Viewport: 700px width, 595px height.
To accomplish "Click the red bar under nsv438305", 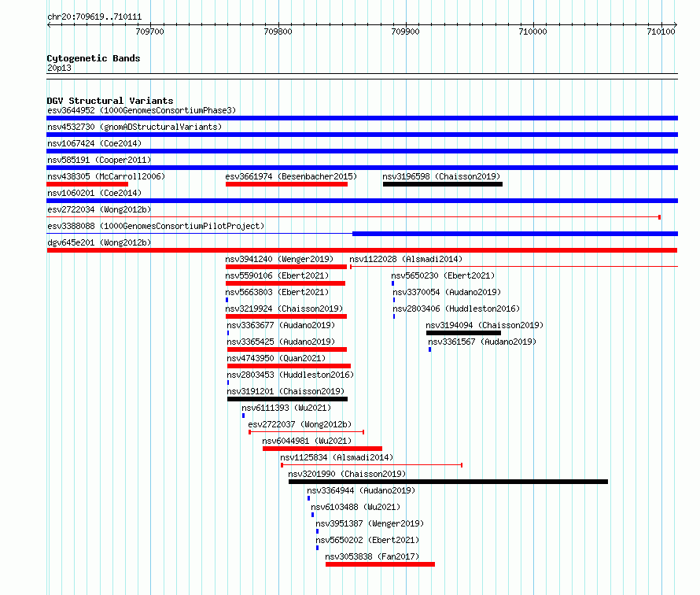I will [87, 184].
